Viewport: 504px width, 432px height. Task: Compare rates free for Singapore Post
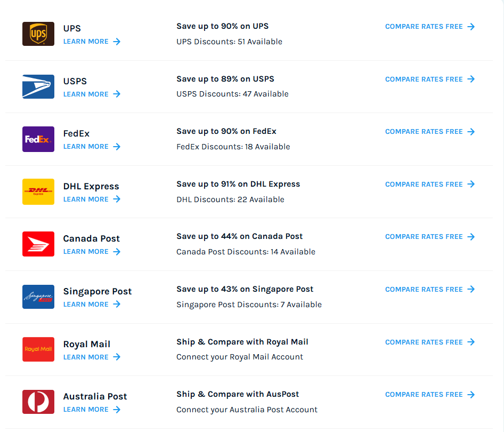(x=430, y=290)
